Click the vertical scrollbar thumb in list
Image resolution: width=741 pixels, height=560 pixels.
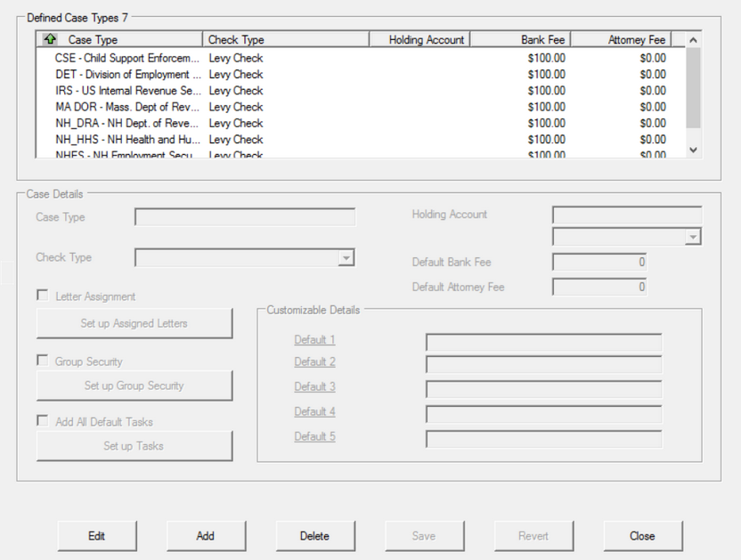click(x=693, y=87)
